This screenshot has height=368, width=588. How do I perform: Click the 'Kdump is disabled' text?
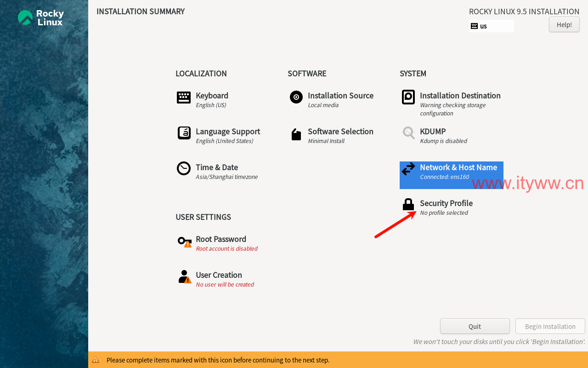click(x=443, y=141)
